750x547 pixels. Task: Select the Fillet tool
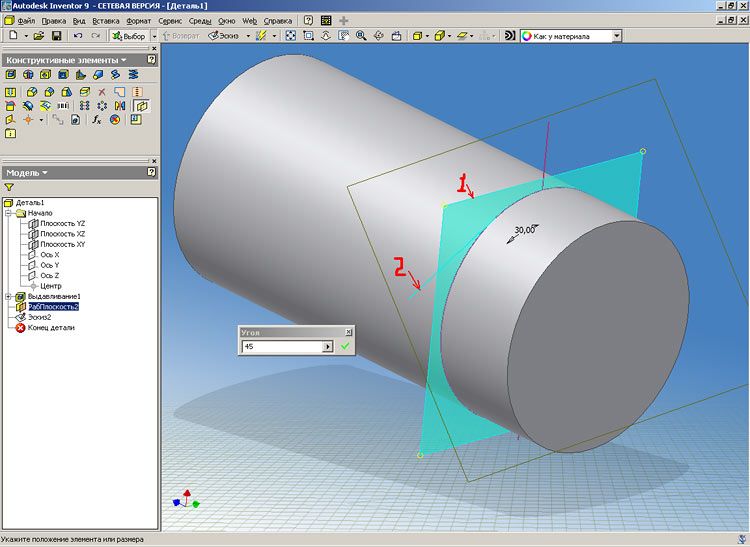tap(32, 92)
